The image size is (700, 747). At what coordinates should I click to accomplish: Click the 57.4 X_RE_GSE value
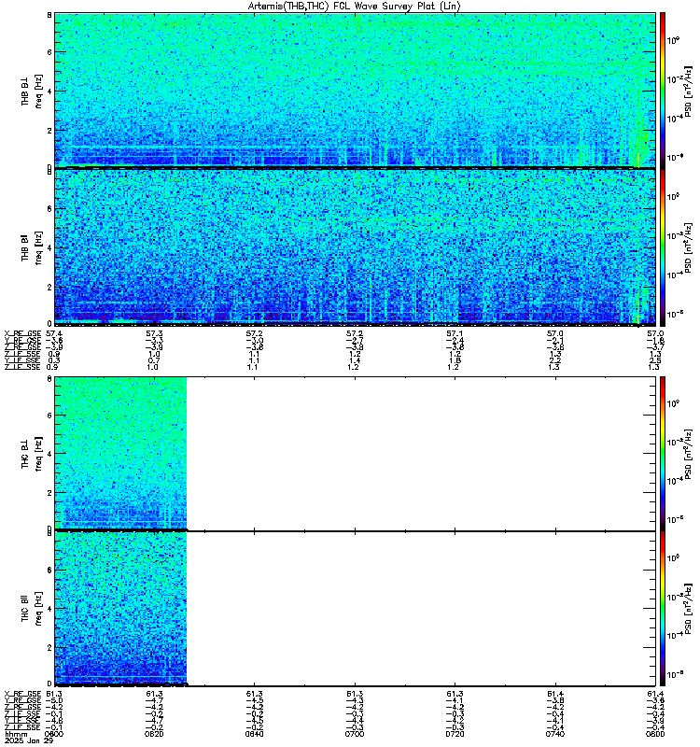point(54,333)
